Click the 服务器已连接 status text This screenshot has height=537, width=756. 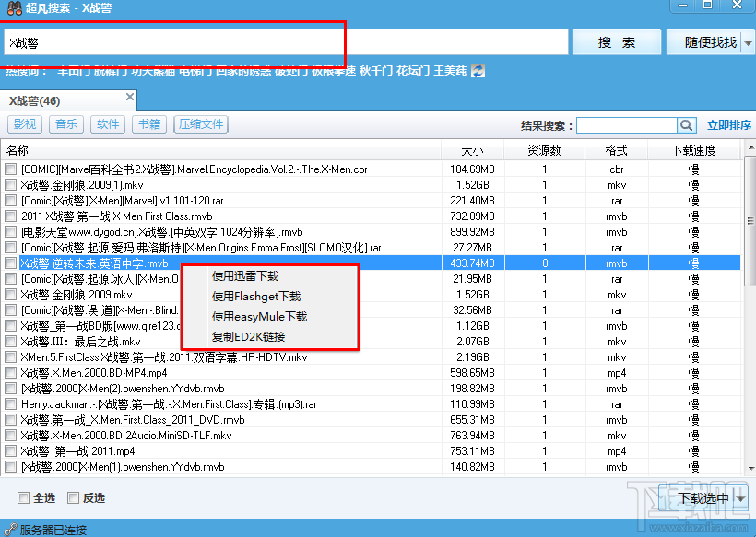tap(53, 530)
